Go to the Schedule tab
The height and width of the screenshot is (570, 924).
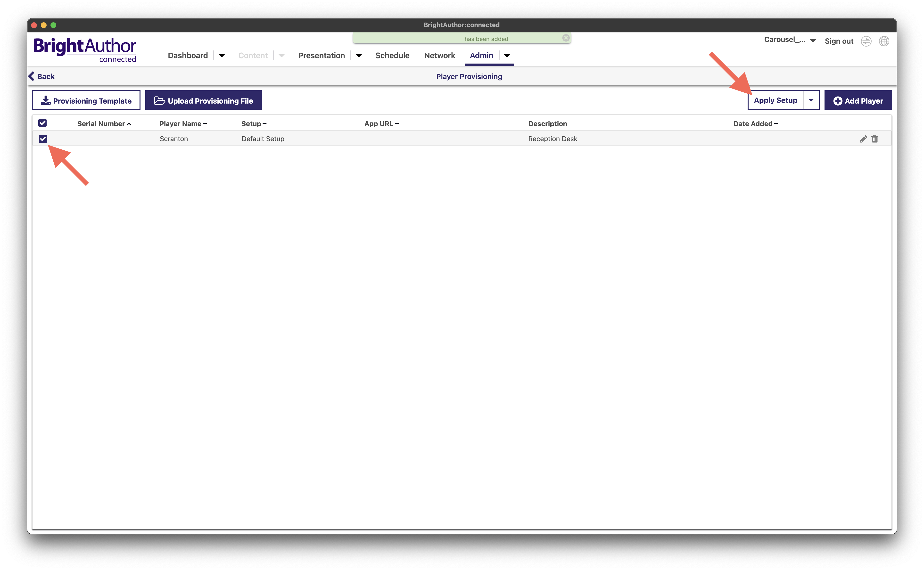coord(392,56)
